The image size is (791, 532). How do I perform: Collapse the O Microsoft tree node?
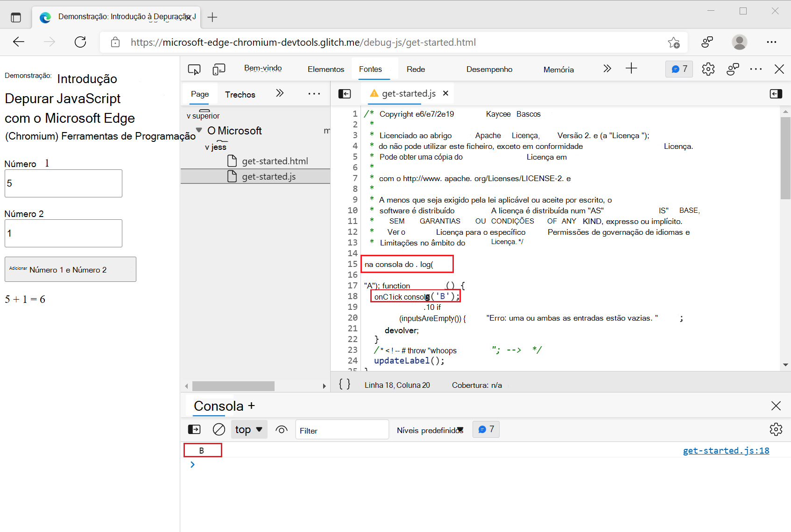tap(199, 130)
